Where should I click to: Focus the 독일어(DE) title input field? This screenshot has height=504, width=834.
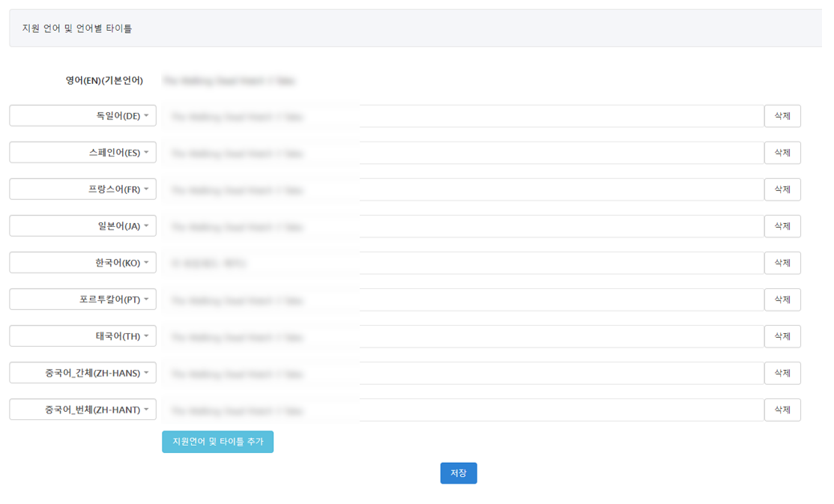[463, 116]
